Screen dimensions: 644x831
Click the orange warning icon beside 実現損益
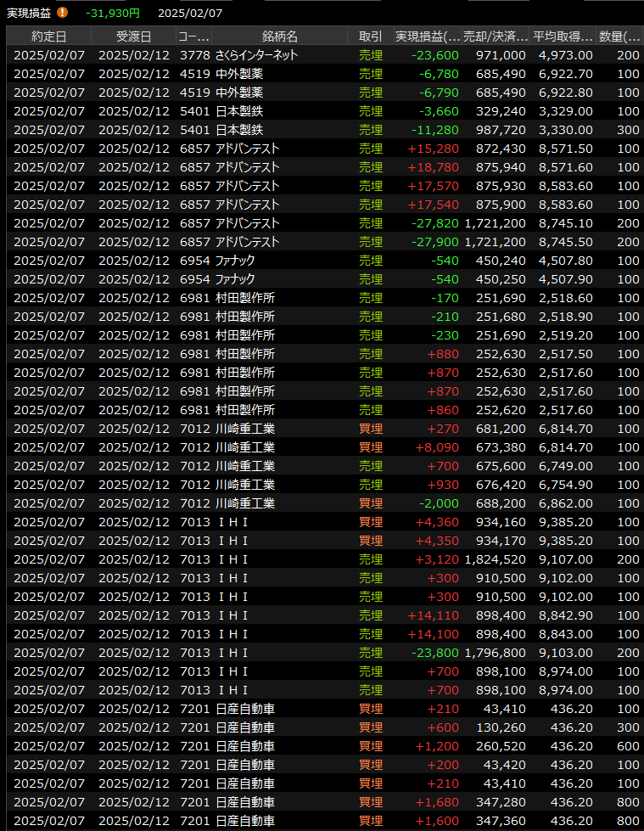(x=62, y=13)
